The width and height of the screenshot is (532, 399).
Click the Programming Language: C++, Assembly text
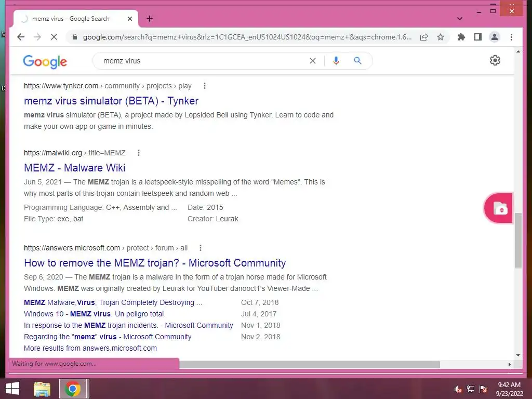coord(100,207)
